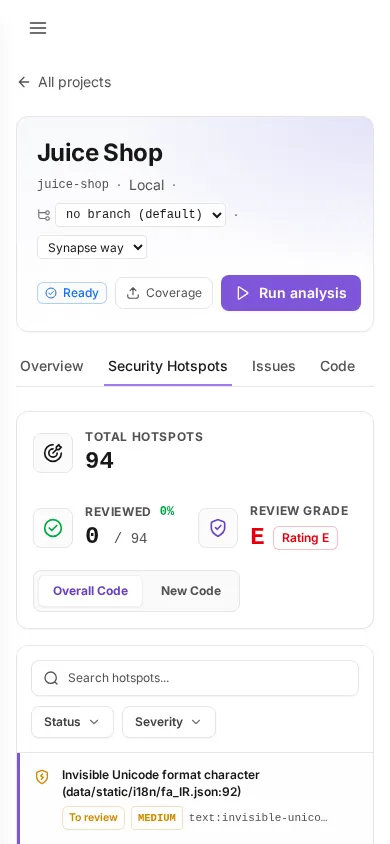
Task: Click the total hotspots count 94
Action: 100,461
